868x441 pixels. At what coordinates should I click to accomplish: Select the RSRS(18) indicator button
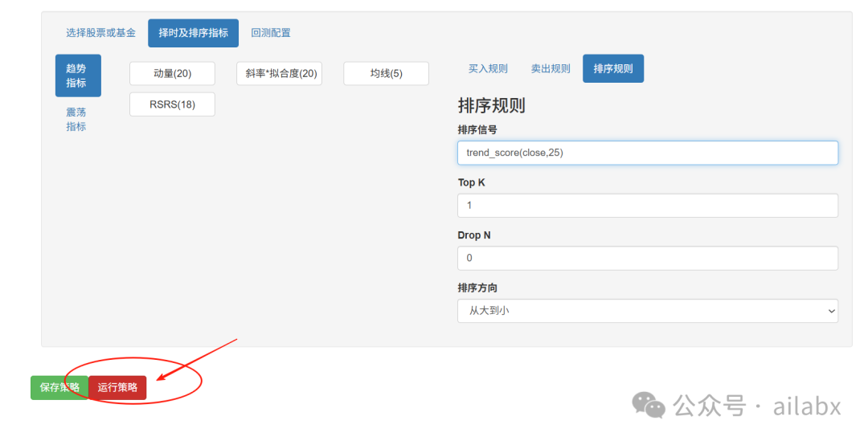pyautogui.click(x=172, y=104)
